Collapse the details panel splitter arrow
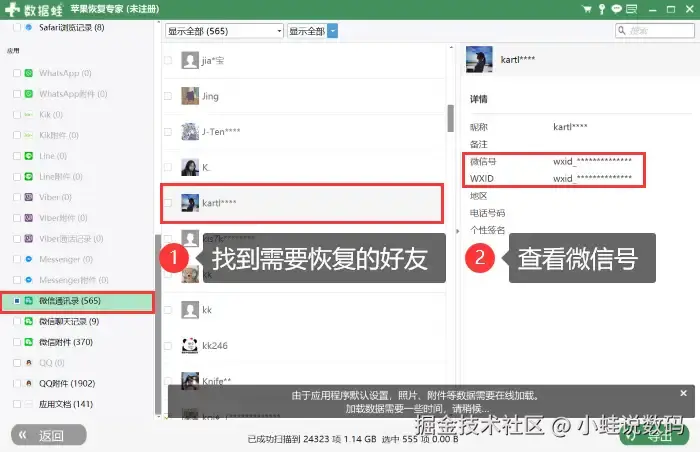The height and width of the screenshot is (452, 700). coord(458,231)
